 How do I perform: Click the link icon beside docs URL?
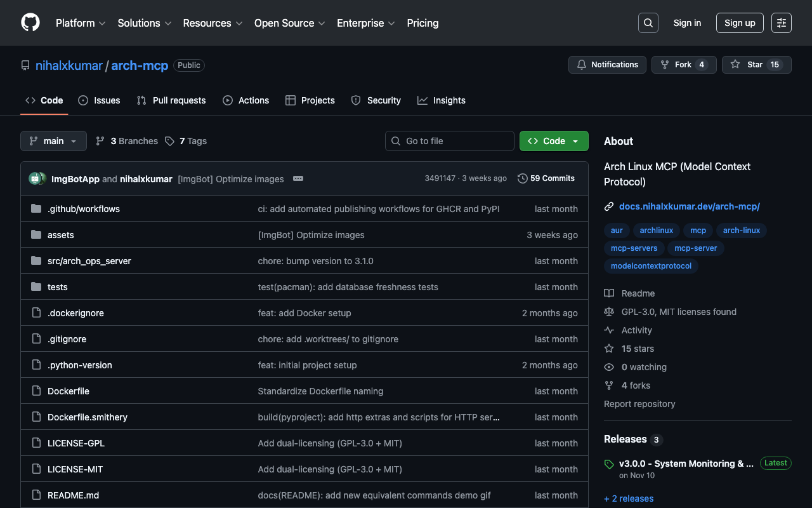point(609,206)
